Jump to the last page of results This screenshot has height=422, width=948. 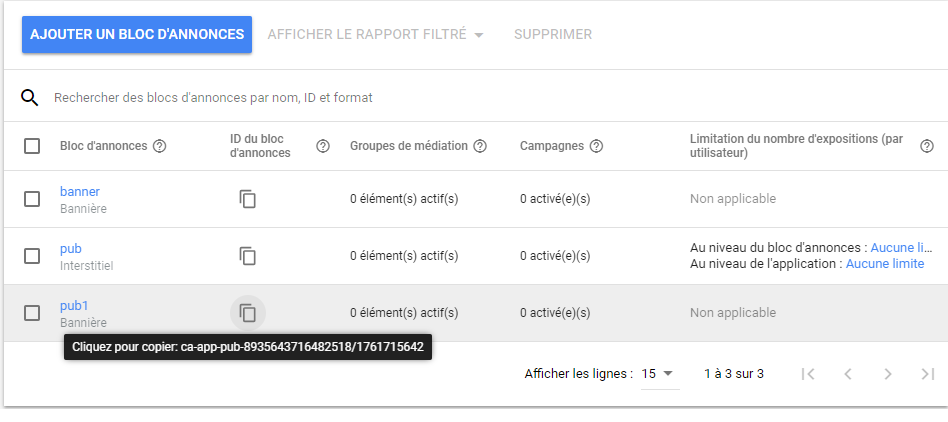(927, 374)
